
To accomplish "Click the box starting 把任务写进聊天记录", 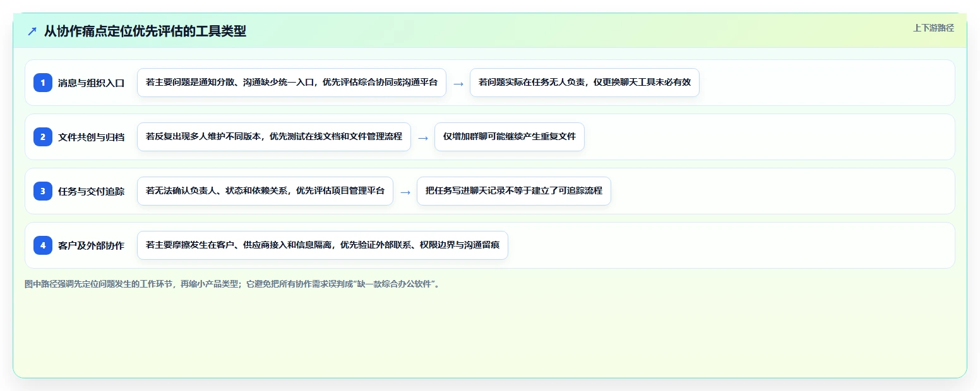I will 514,191.
